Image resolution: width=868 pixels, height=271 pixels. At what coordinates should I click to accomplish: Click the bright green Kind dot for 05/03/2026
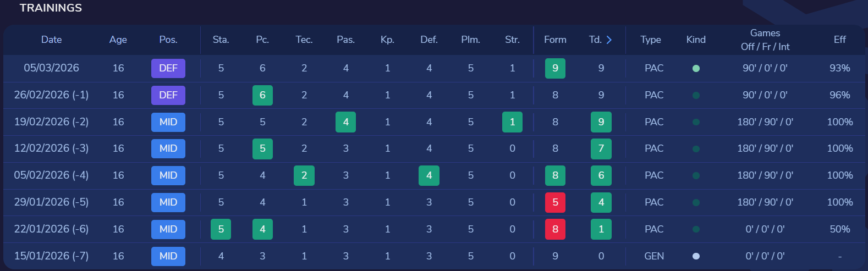coord(696,69)
